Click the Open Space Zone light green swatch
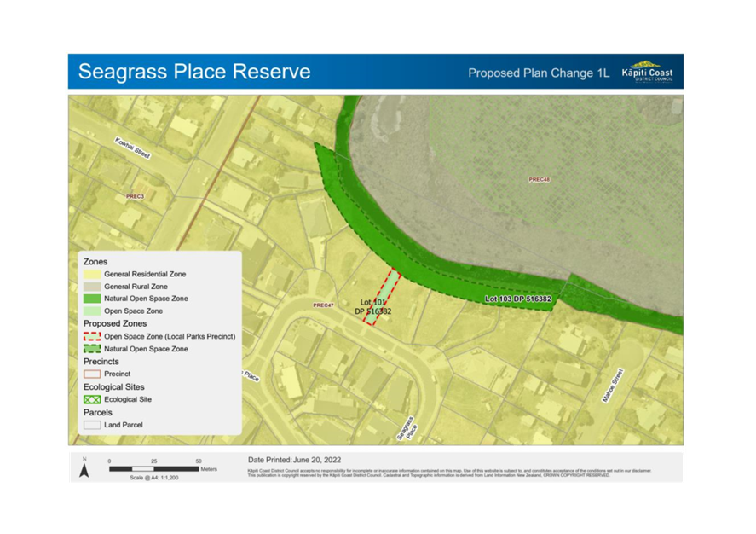The width and height of the screenshot is (756, 534). (x=92, y=311)
